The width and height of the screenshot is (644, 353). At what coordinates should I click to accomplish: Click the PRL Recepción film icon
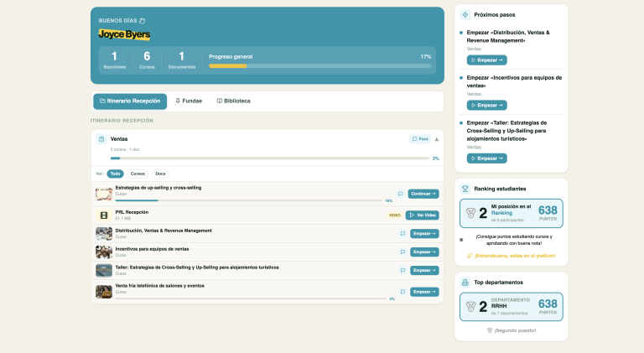click(104, 215)
